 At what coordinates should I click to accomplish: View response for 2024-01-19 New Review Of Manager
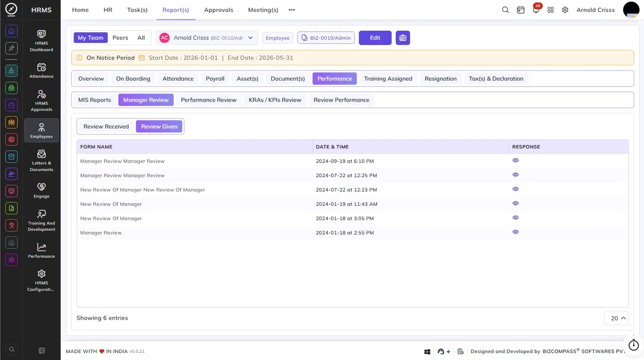pos(515,203)
